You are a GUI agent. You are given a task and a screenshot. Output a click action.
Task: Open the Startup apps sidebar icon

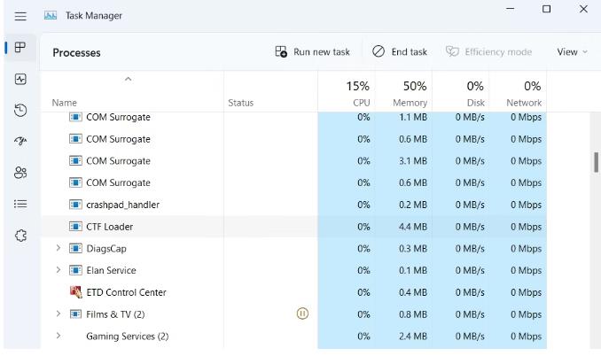[20, 141]
